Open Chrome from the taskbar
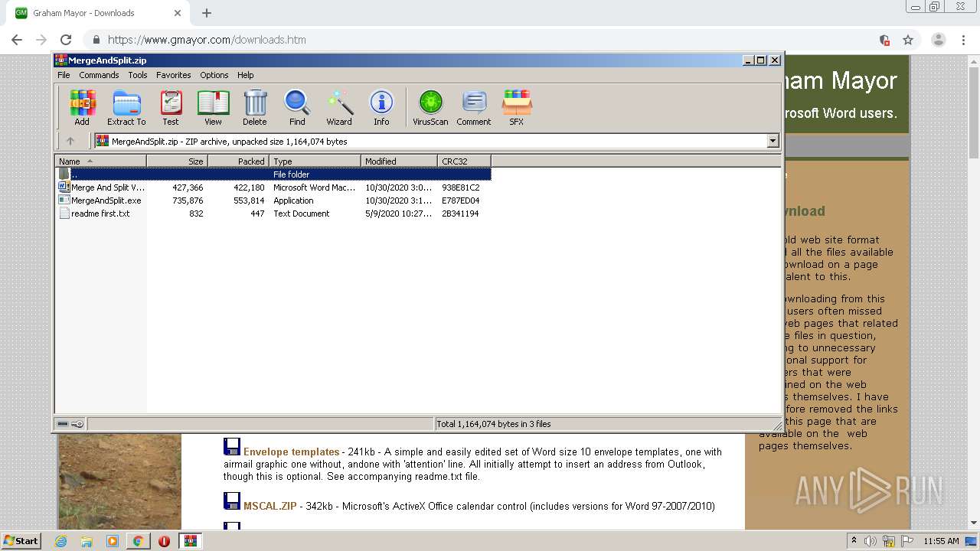Image resolution: width=980 pixels, height=551 pixels. (138, 541)
